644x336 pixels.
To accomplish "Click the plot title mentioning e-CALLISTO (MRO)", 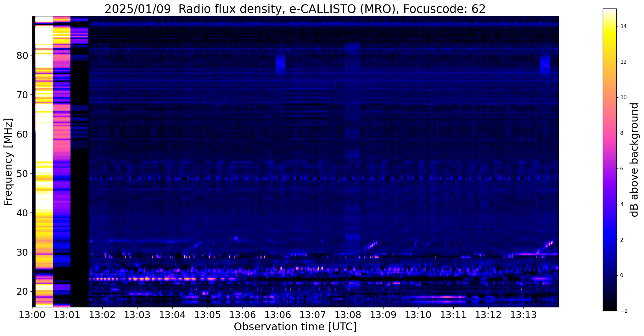I will 295,9.
